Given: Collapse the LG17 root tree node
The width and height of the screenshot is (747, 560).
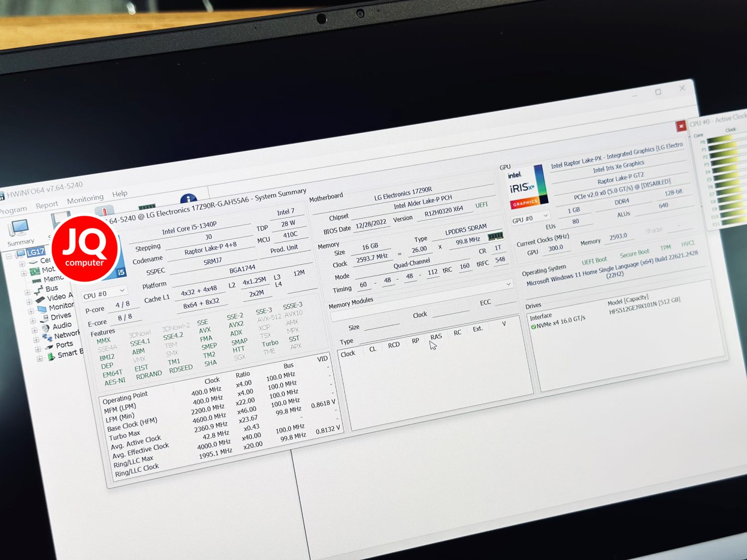Looking at the screenshot, I should click(x=9, y=257).
